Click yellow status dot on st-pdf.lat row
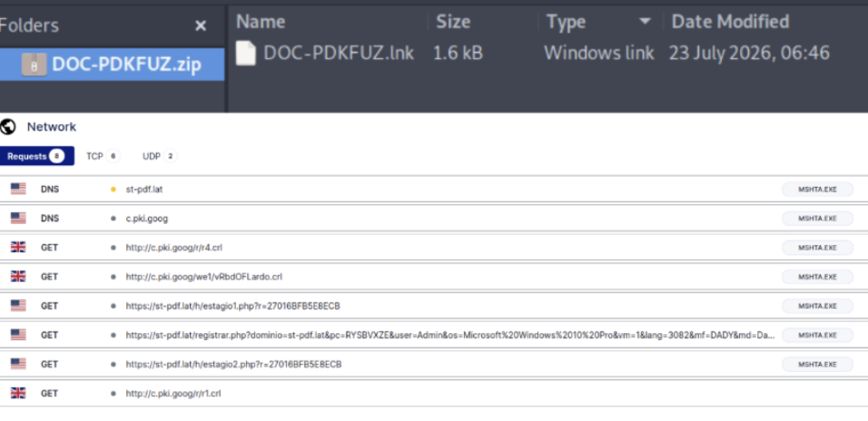Screen dimensions: 868x421 point(113,190)
